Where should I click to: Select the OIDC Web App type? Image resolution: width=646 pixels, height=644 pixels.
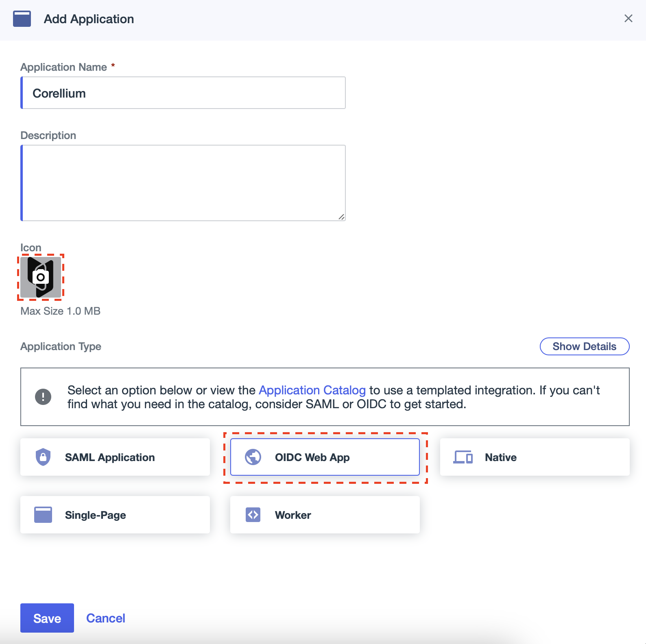pyautogui.click(x=325, y=457)
